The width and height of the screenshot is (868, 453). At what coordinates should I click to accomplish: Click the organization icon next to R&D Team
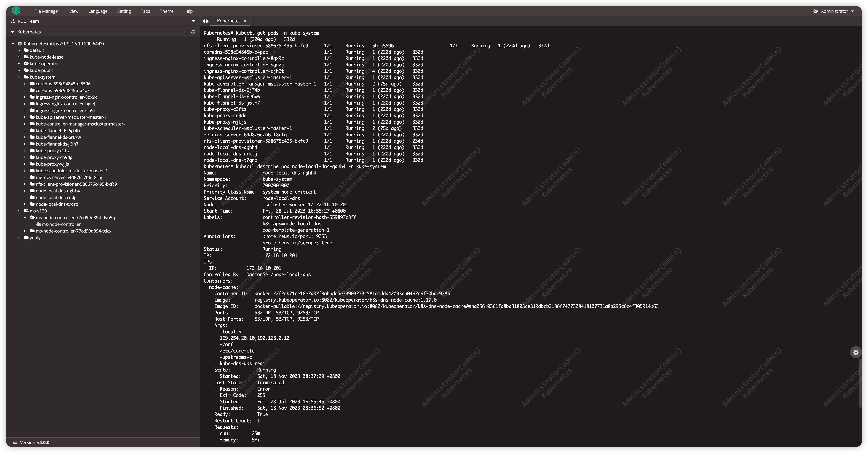[x=13, y=21]
